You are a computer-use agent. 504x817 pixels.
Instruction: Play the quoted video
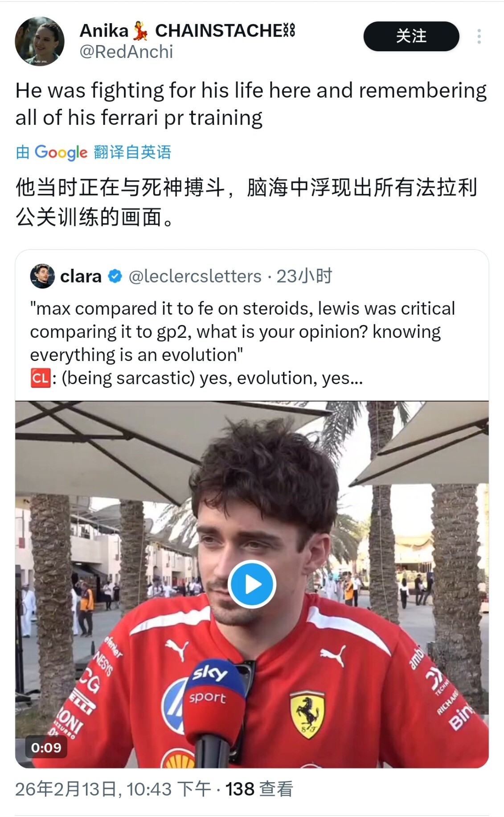pos(252,584)
